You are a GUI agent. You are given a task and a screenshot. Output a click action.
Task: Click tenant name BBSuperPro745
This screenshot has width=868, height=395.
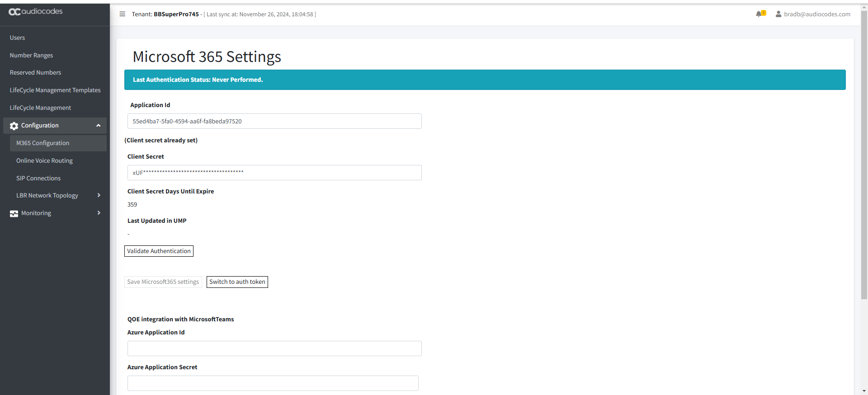click(176, 14)
